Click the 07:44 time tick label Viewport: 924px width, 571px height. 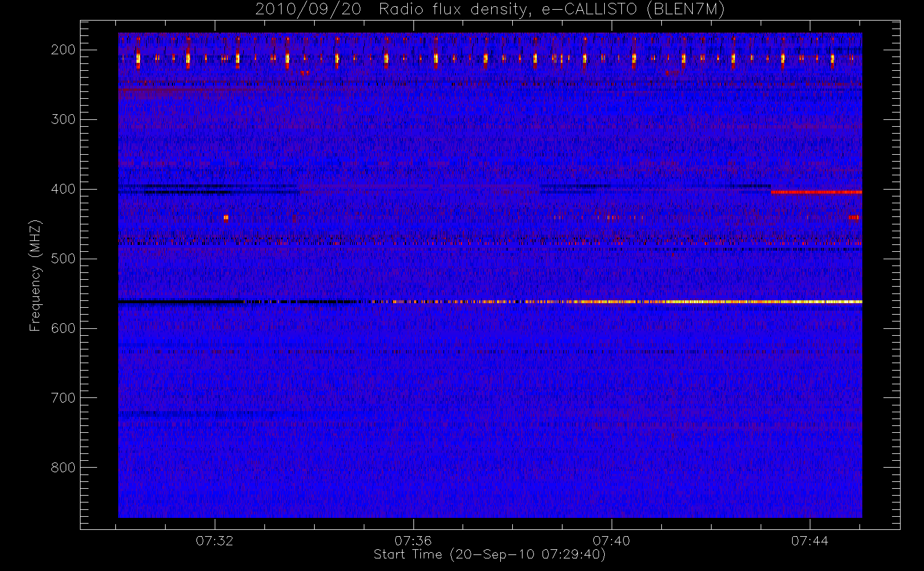pos(809,541)
